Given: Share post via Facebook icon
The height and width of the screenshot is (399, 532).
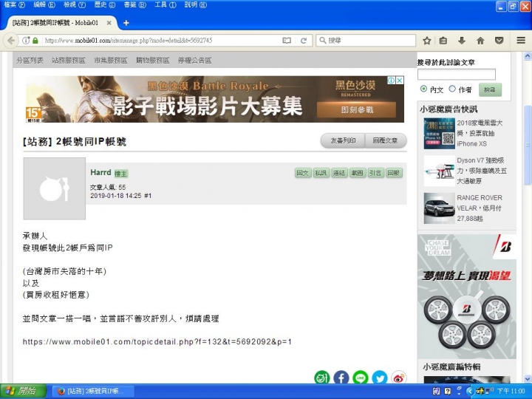Looking at the screenshot, I should 341,378.
